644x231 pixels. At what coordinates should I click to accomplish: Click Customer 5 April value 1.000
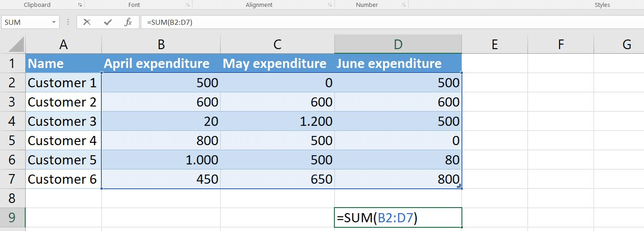[x=161, y=160]
